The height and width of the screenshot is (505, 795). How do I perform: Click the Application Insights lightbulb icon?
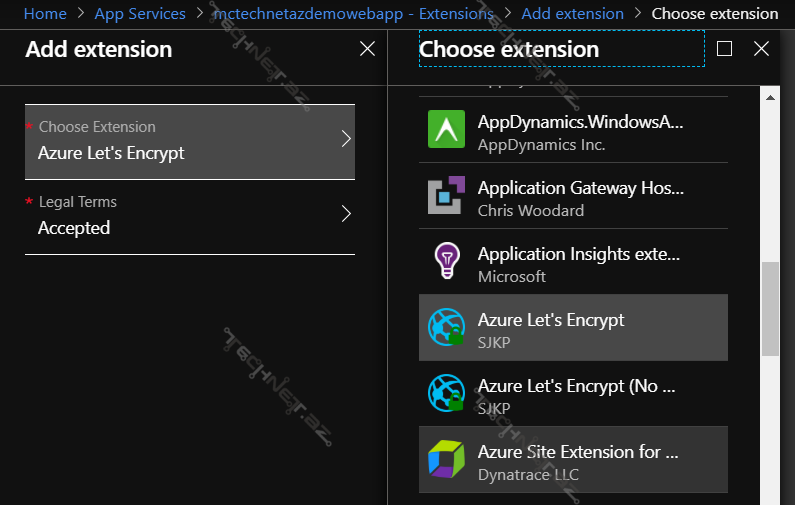tap(446, 262)
